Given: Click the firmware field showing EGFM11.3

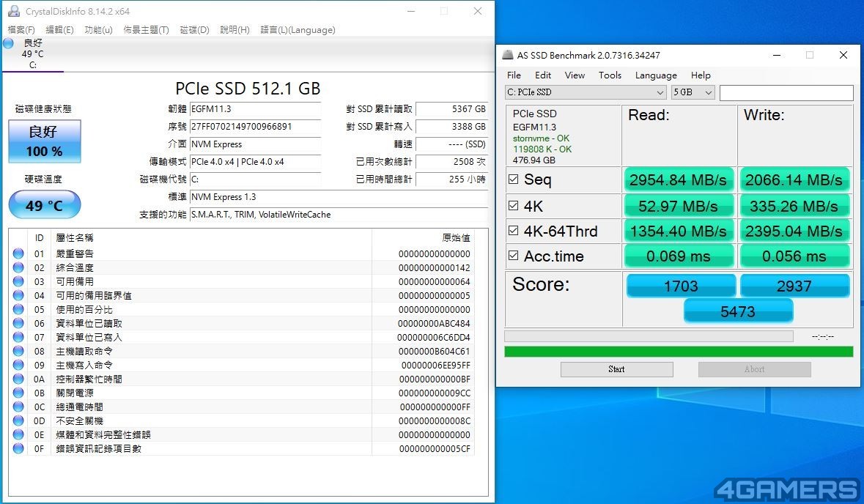Looking at the screenshot, I should [255, 109].
